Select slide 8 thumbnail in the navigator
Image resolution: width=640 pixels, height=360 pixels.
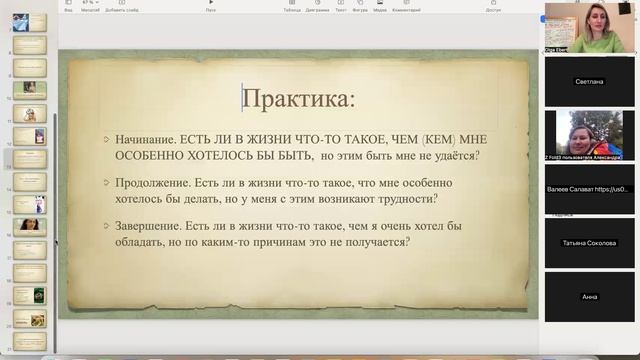[29, 45]
